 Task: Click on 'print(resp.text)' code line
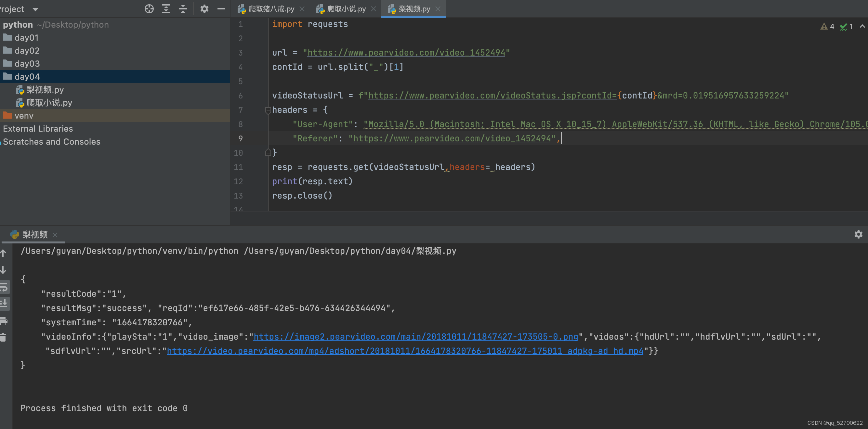coord(312,181)
